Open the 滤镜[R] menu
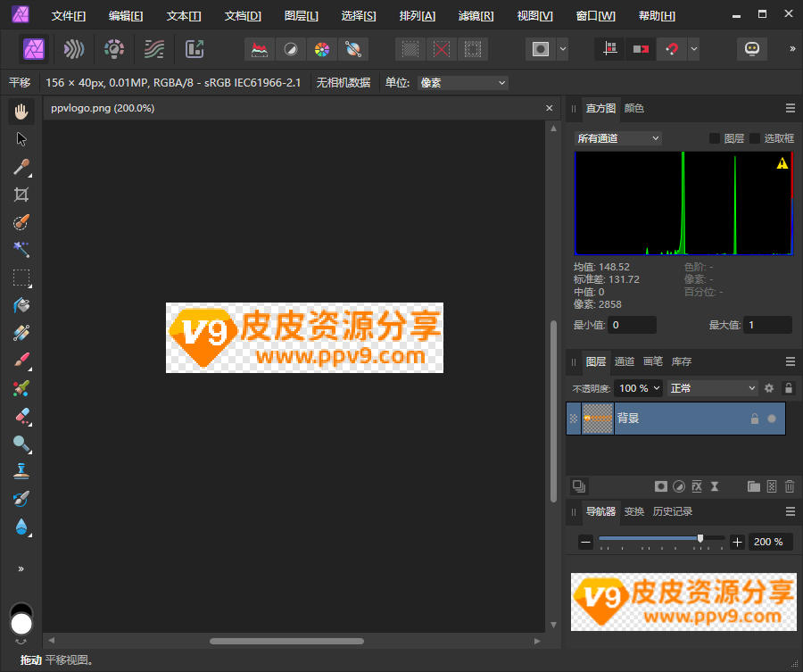 point(476,16)
